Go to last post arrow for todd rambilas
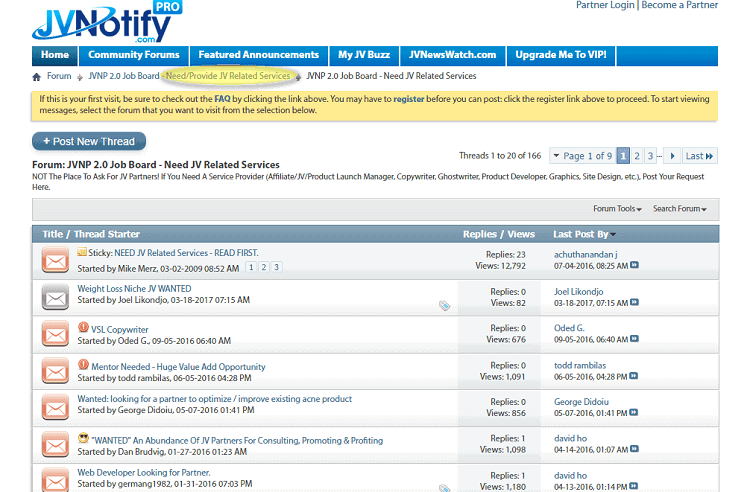 [x=633, y=376]
